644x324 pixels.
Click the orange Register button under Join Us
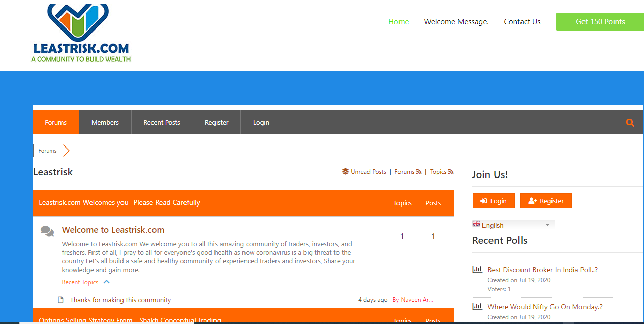coord(546,201)
